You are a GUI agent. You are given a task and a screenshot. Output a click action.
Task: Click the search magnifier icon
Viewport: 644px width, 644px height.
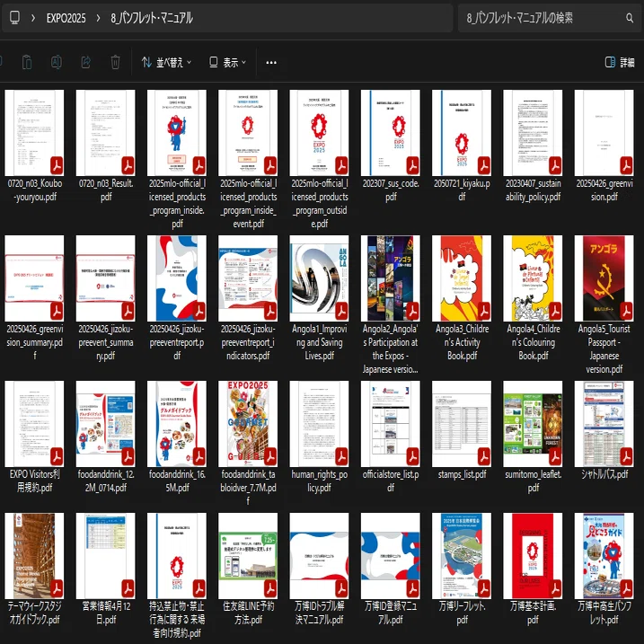pyautogui.click(x=630, y=18)
